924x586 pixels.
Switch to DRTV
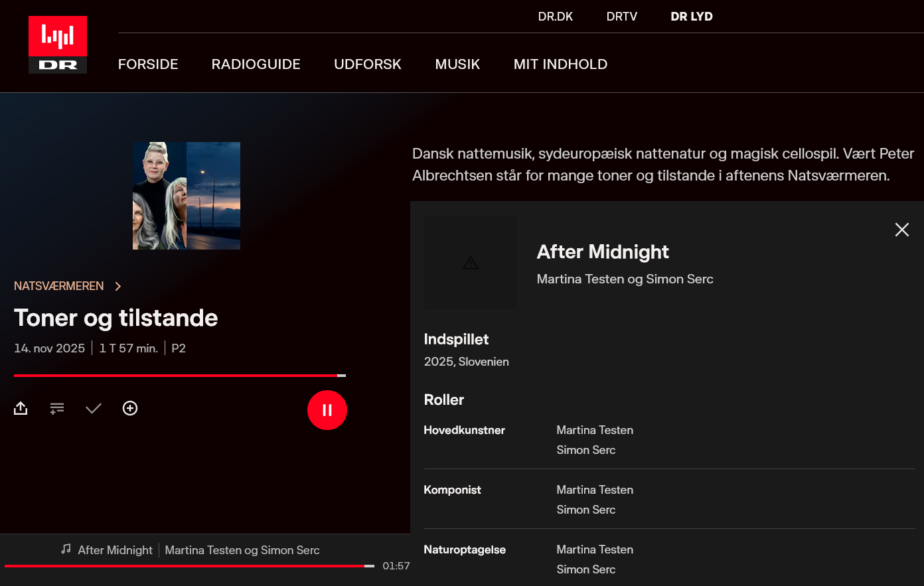click(621, 17)
